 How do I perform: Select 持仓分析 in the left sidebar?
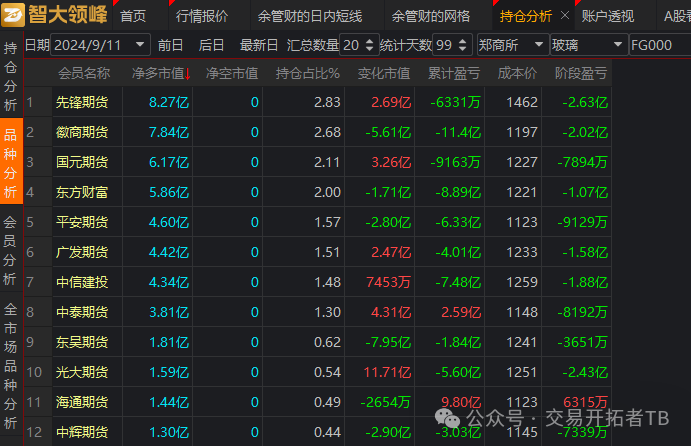tap(10, 76)
